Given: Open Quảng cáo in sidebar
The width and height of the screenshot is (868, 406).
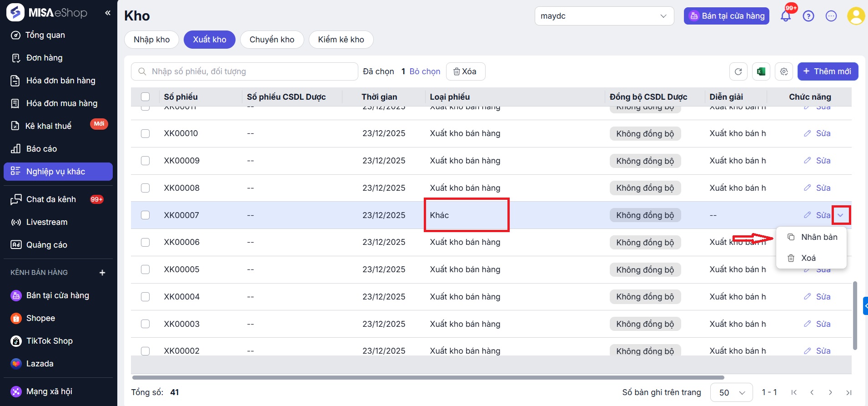Looking at the screenshot, I should pos(58,245).
